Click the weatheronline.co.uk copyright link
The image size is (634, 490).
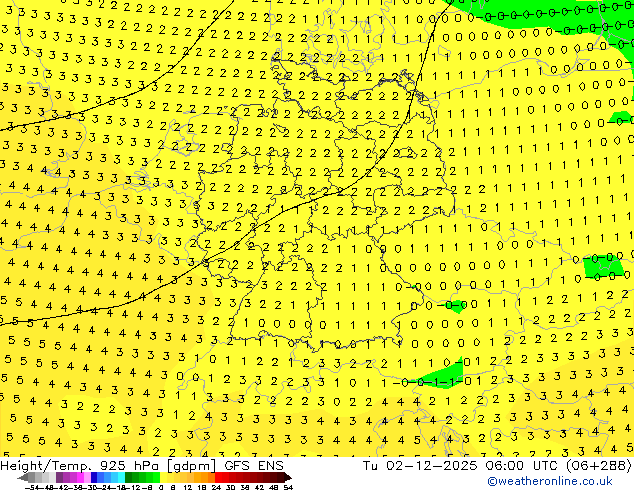point(550,481)
